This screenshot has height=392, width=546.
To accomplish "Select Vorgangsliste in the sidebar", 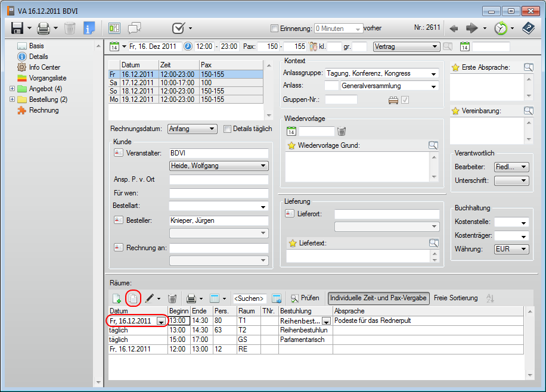I will 48,78.
